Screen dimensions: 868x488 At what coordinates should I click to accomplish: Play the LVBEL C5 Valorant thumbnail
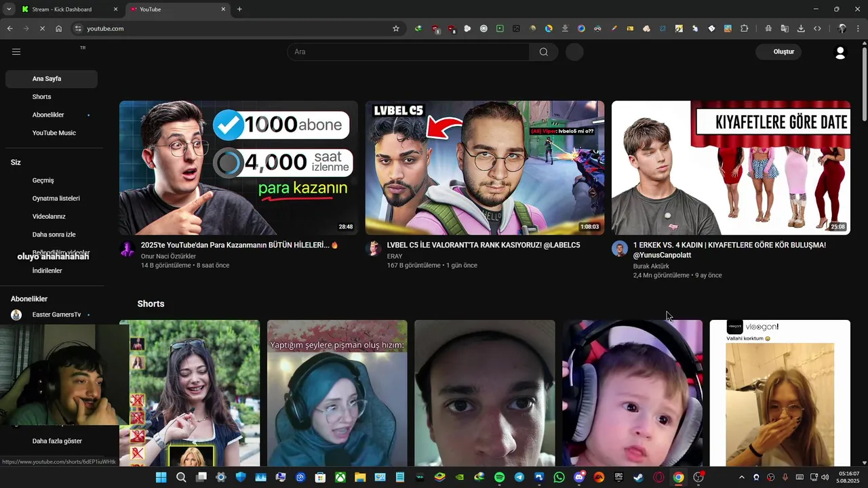pos(485,168)
